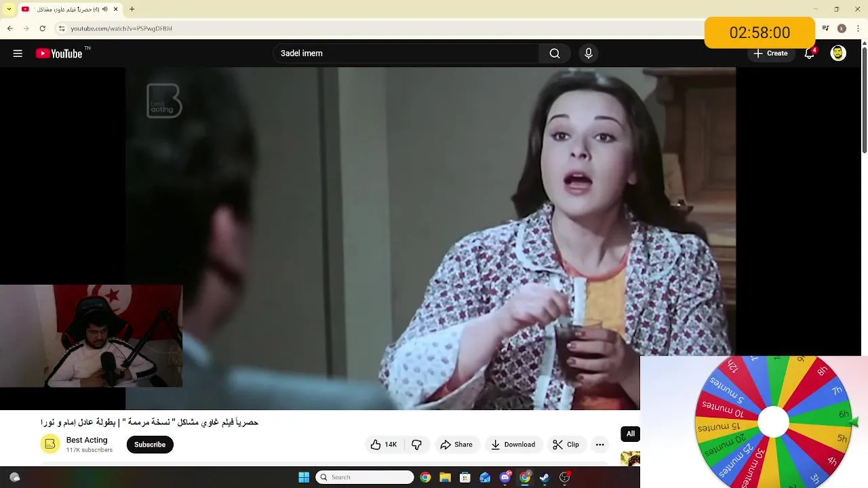Start voice search with microphone icon
The image size is (868, 488).
pyautogui.click(x=589, y=54)
